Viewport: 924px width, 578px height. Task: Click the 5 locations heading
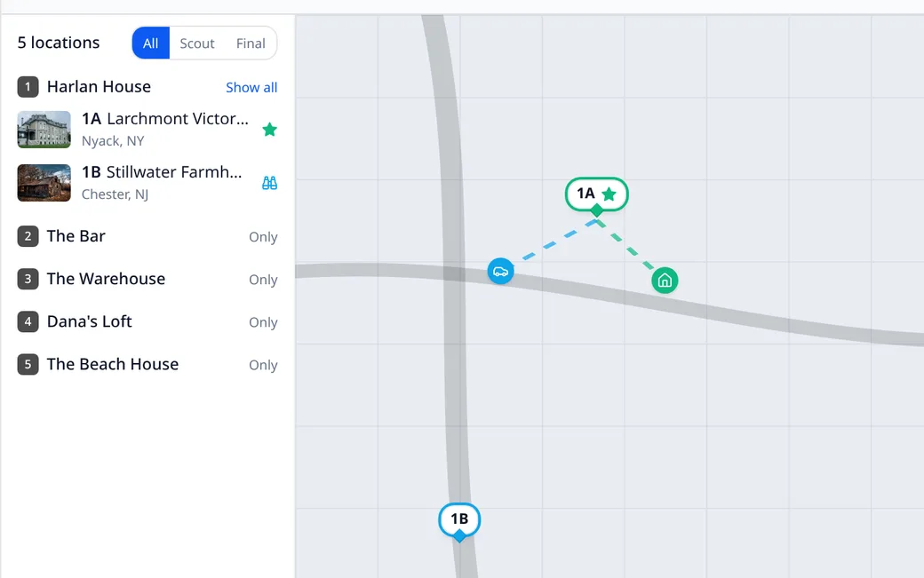pos(59,43)
